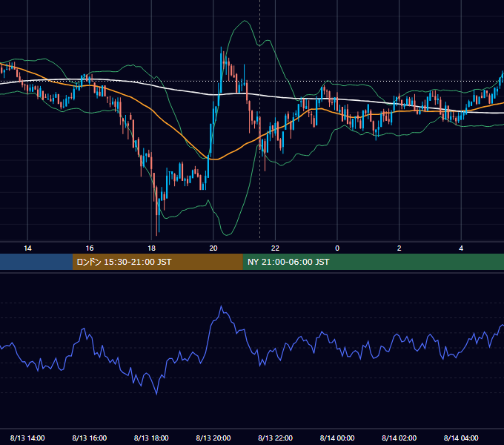Click the lowest candlestick wick near 18:00
Viewport: 504px width, 445px height.
point(156,225)
